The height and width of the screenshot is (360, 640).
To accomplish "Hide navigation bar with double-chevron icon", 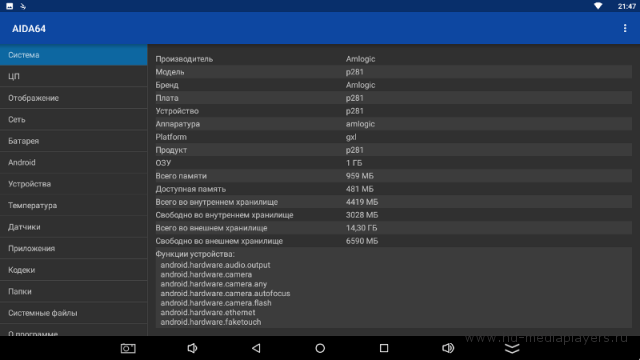I will (x=512, y=348).
